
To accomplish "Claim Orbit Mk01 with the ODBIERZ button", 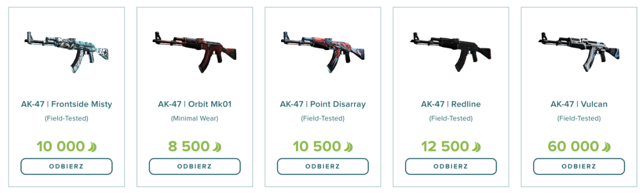I will click(x=195, y=166).
